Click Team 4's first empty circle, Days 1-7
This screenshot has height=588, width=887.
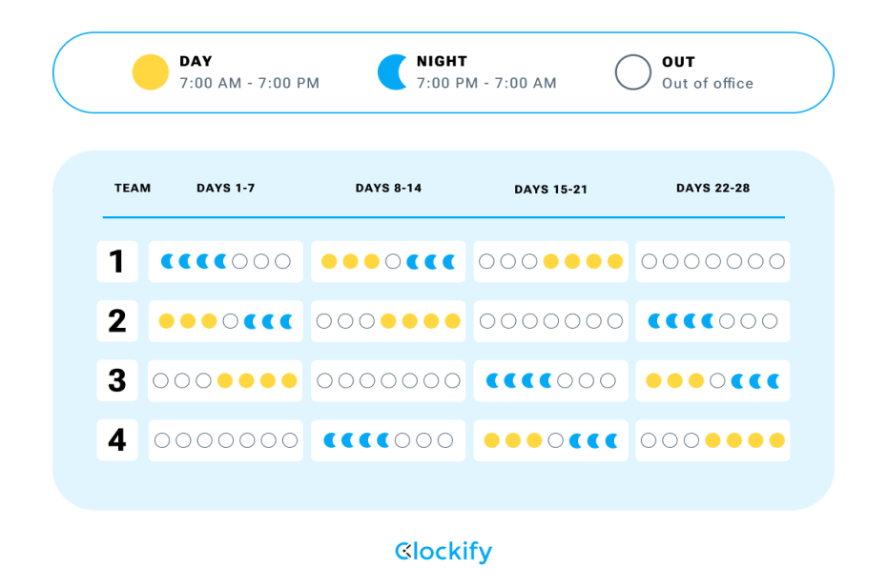[x=162, y=440]
